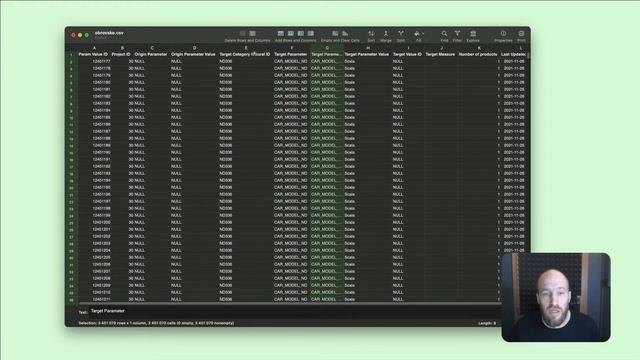Click the second Empty and Clear Cells icon
Viewport: 640px width, 360px height.
coord(345,33)
